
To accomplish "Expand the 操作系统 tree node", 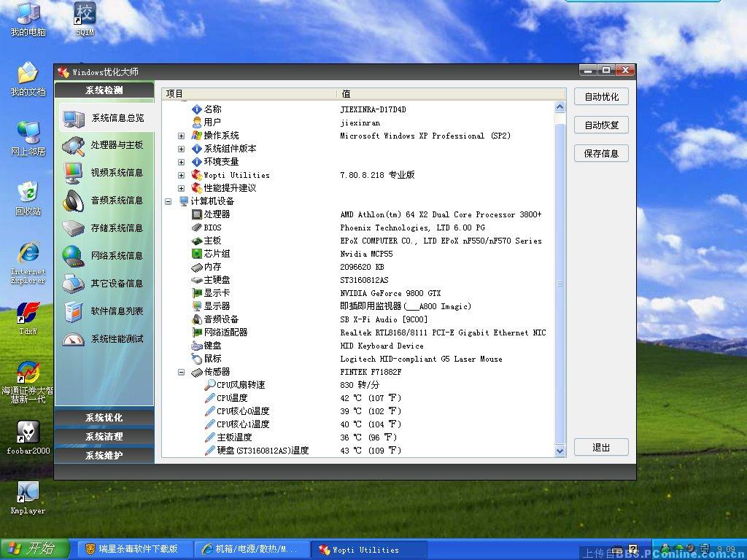I will [181, 136].
